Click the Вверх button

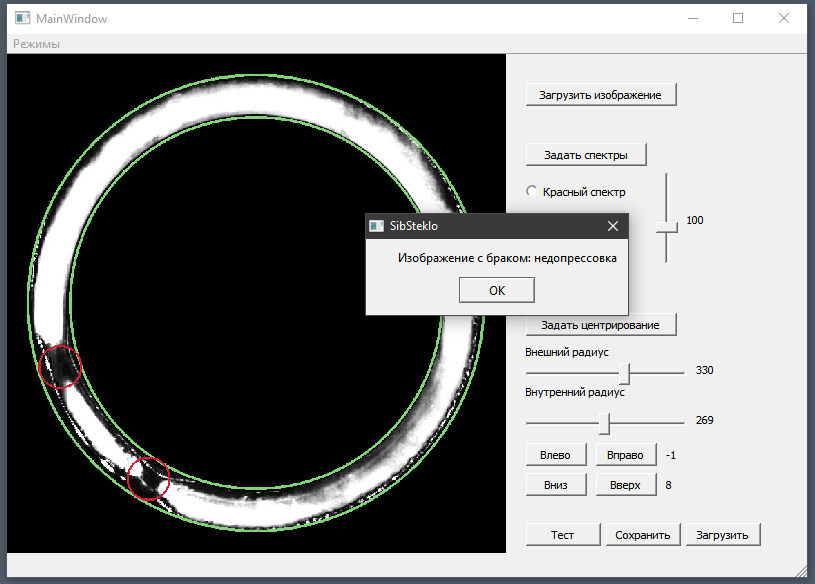pos(626,485)
